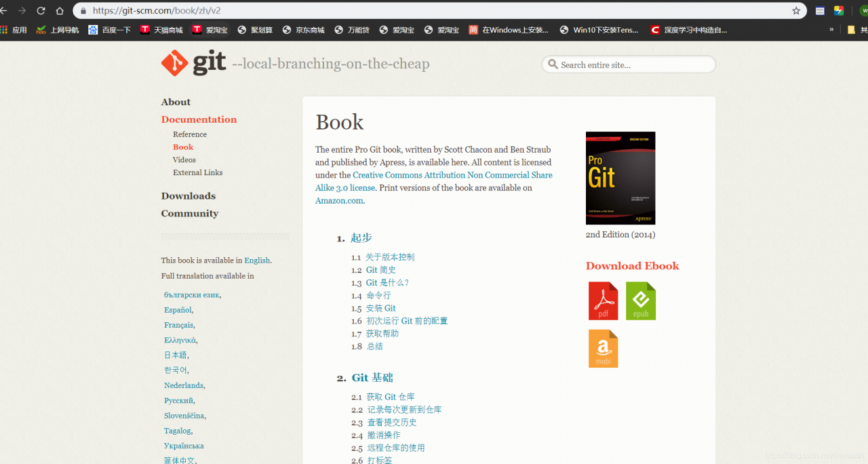Viewport: 868px width, 464px height.
Task: Open the Downloads section
Action: [x=188, y=196]
